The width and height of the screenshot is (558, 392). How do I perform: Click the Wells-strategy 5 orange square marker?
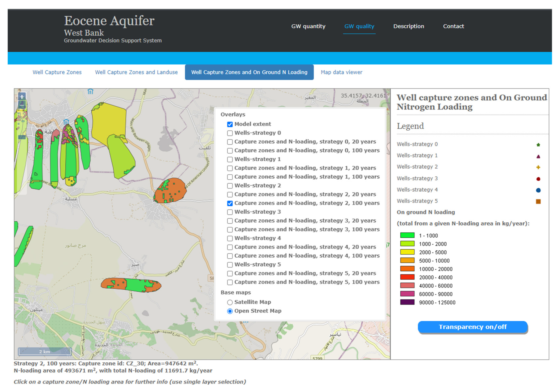click(538, 201)
